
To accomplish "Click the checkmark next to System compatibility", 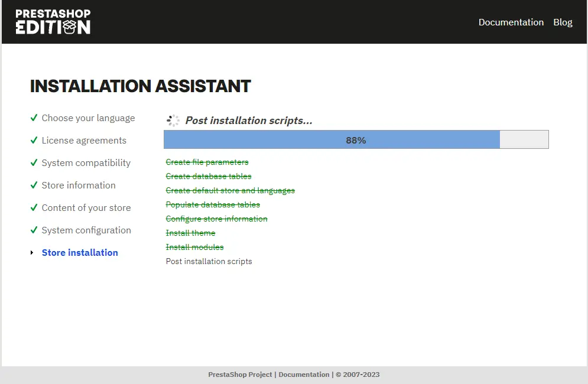I will coord(34,162).
